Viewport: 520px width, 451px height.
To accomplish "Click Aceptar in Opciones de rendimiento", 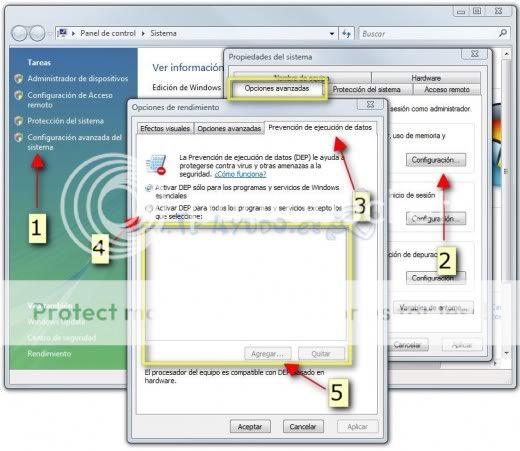I will pos(250,427).
